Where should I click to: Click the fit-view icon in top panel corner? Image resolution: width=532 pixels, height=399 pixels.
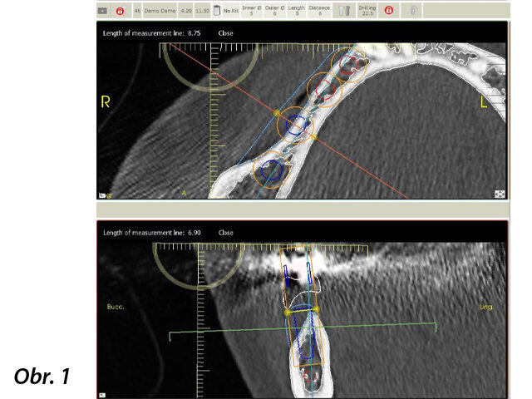pos(500,193)
